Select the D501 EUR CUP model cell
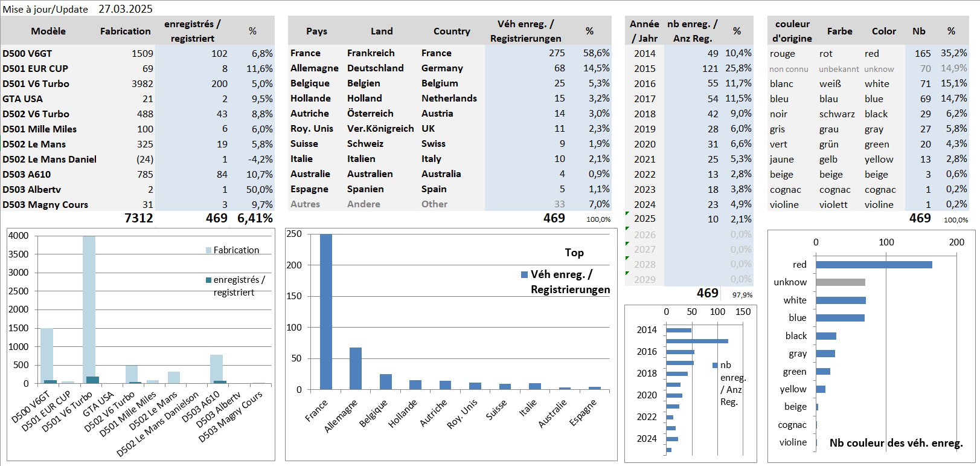The width and height of the screenshot is (980, 466). tap(35, 68)
